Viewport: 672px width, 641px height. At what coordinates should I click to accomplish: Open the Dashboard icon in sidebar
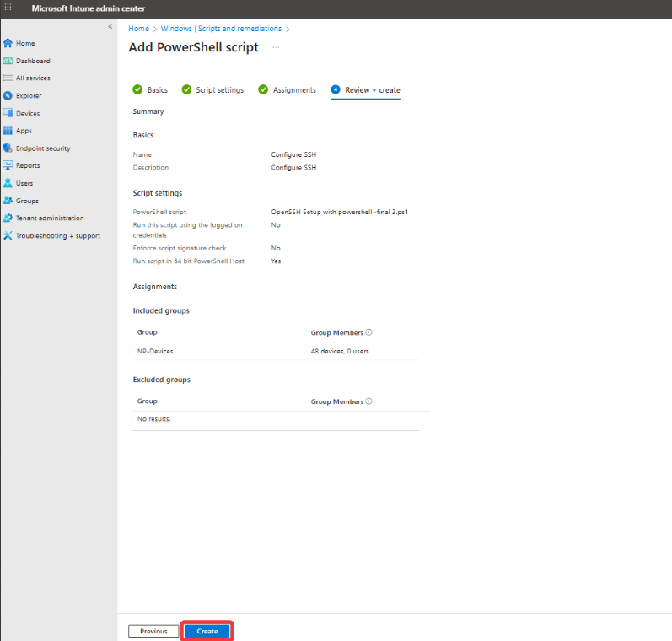point(8,61)
